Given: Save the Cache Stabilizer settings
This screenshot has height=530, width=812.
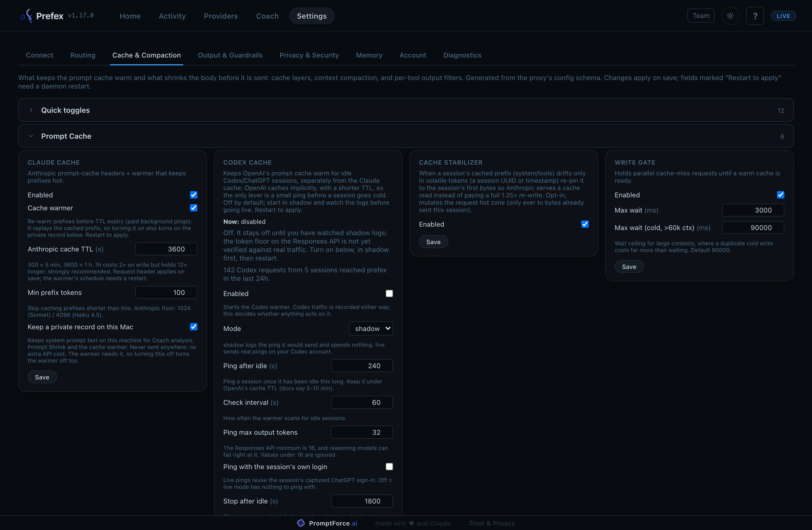Looking at the screenshot, I should tap(433, 242).
